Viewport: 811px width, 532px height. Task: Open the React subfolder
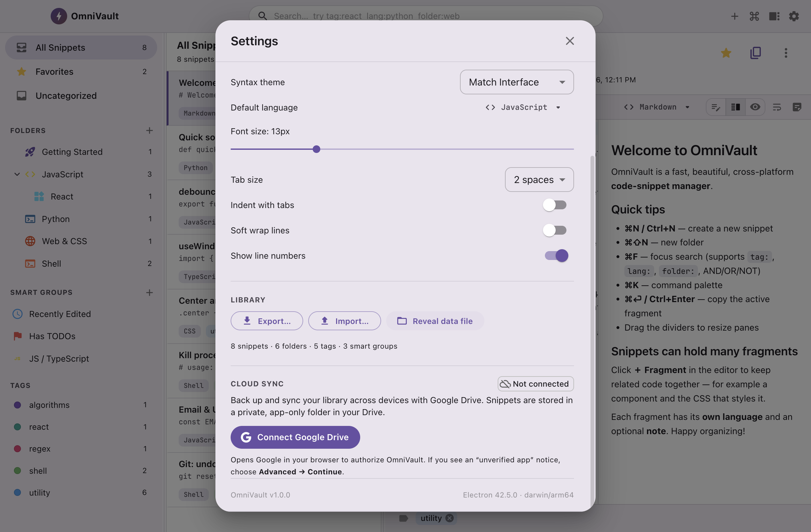click(81, 197)
